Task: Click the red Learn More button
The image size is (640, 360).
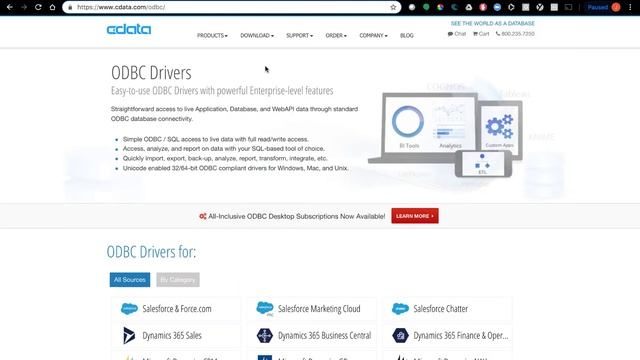Action: (x=415, y=216)
